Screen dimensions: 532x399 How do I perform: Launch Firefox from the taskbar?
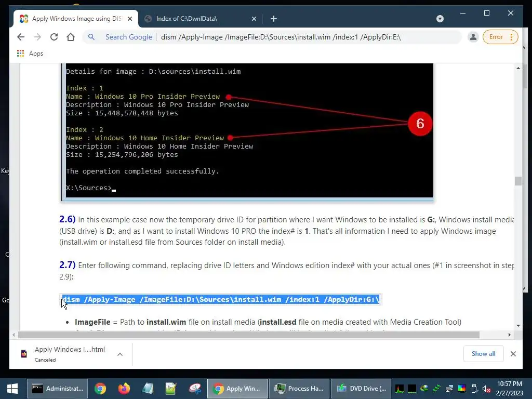coord(124,389)
